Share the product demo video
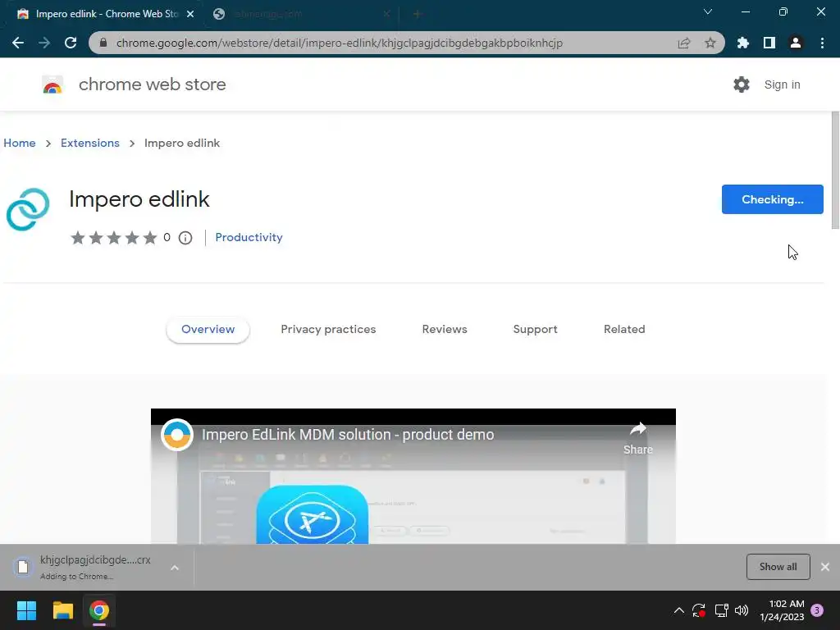 pyautogui.click(x=637, y=438)
